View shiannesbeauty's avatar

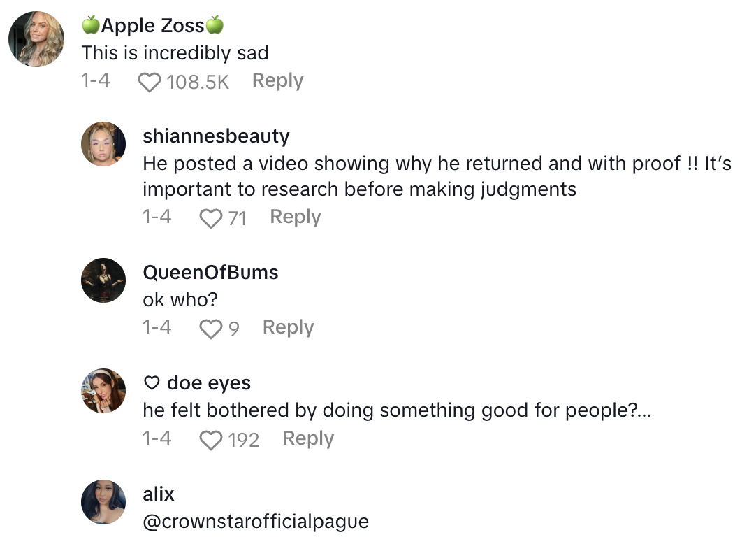[103, 144]
